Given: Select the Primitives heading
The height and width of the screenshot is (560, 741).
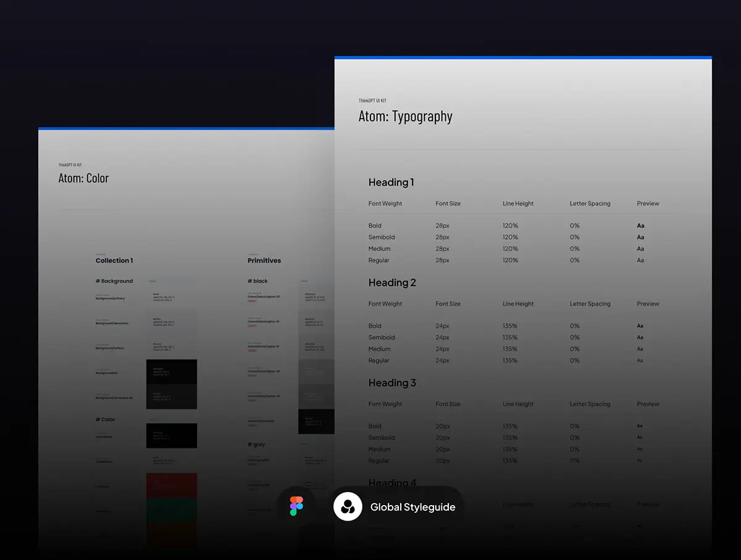Looking at the screenshot, I should [x=264, y=261].
